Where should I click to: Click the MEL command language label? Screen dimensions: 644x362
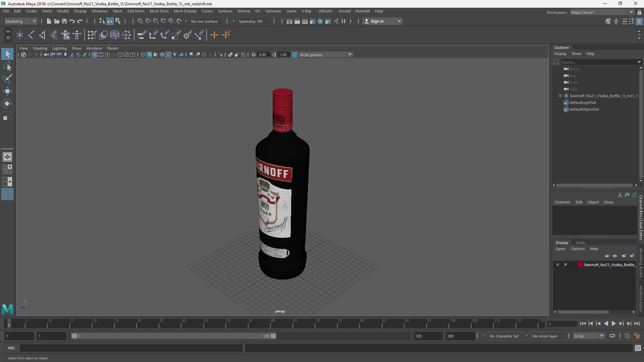click(x=12, y=348)
